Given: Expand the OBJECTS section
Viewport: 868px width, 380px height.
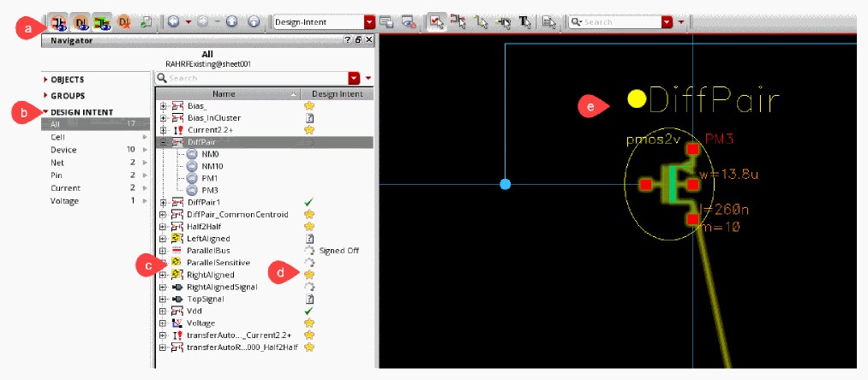Looking at the screenshot, I should pyautogui.click(x=68, y=80).
